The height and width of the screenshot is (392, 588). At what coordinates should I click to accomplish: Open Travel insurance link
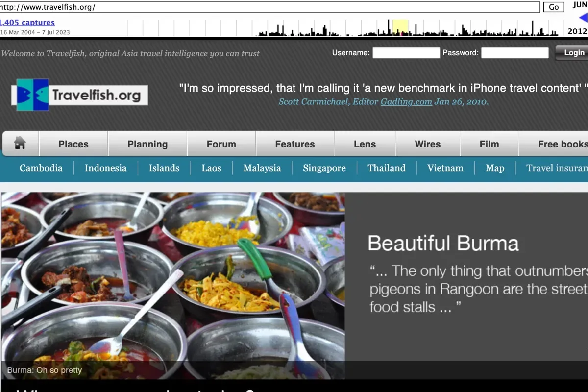click(x=557, y=168)
